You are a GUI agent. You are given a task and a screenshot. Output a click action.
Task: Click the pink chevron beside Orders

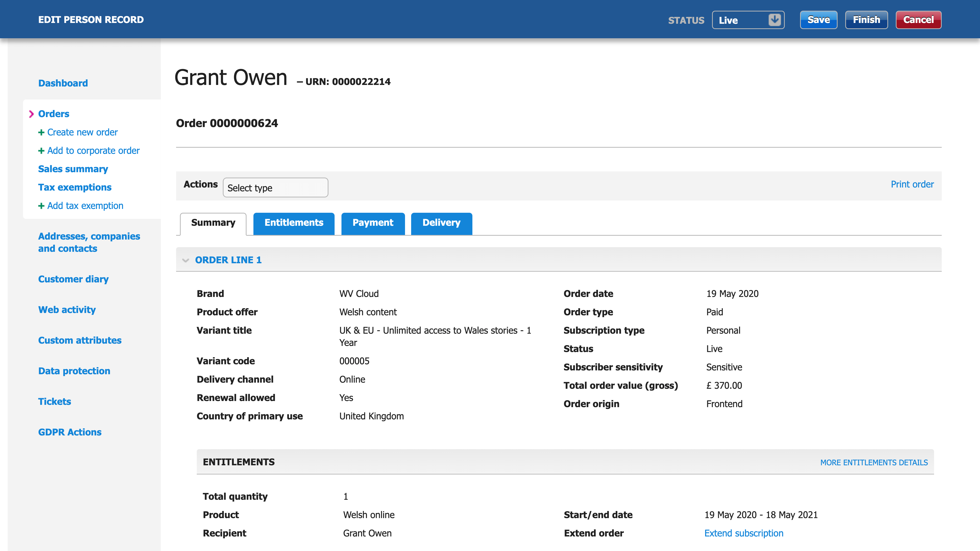coord(31,114)
